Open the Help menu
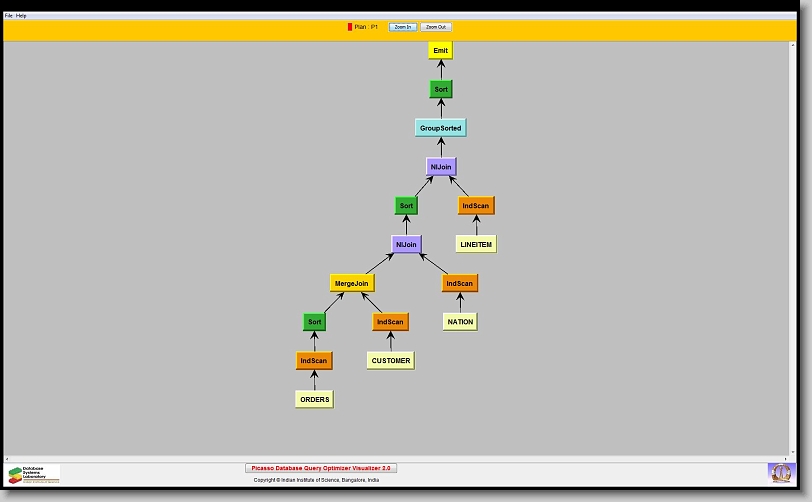Viewport: 812px width, 502px height. [x=22, y=16]
